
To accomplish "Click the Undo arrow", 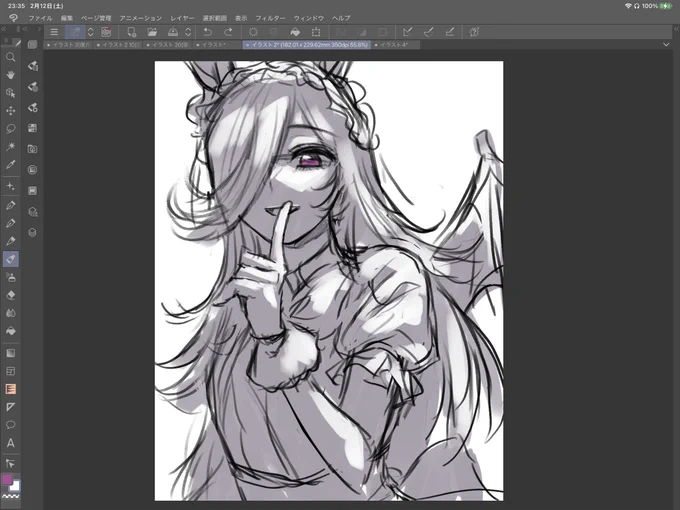I will coord(208,32).
